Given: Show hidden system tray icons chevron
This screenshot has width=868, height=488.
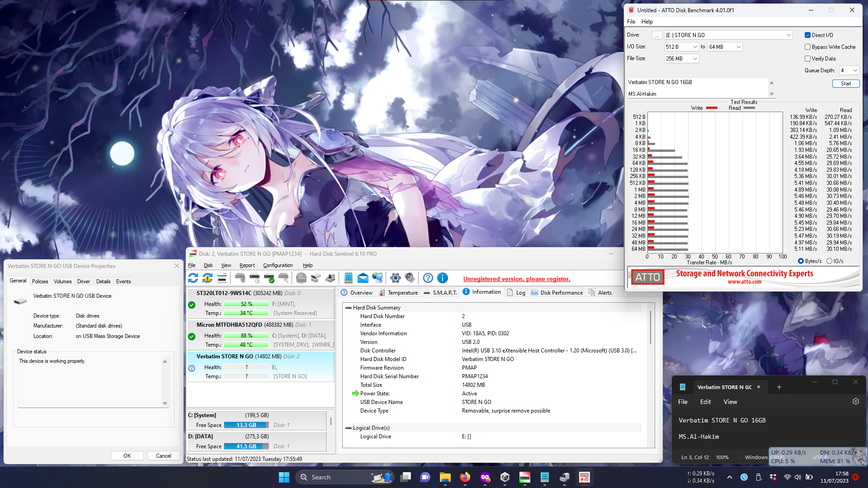Looking at the screenshot, I should (729, 477).
